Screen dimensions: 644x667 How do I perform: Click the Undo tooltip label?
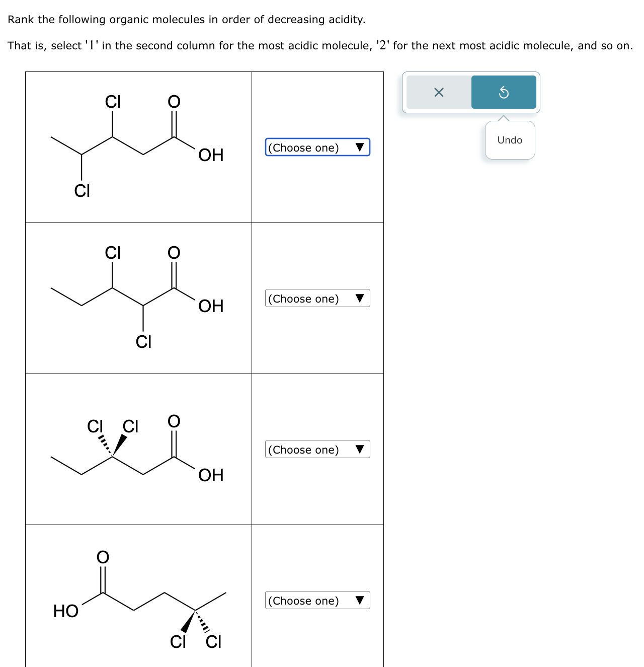click(510, 140)
